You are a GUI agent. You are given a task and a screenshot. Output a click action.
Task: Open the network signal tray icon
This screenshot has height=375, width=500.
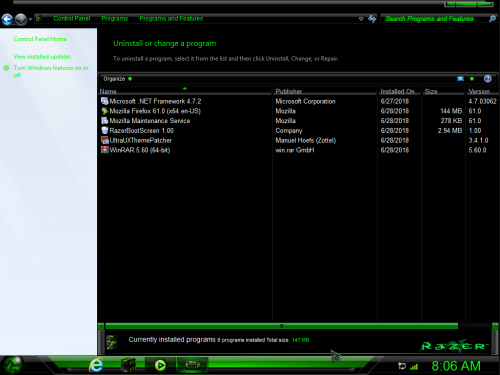coord(414,367)
